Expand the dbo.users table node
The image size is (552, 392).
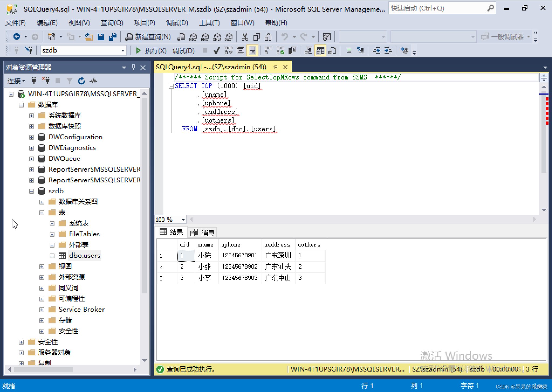(x=52, y=256)
